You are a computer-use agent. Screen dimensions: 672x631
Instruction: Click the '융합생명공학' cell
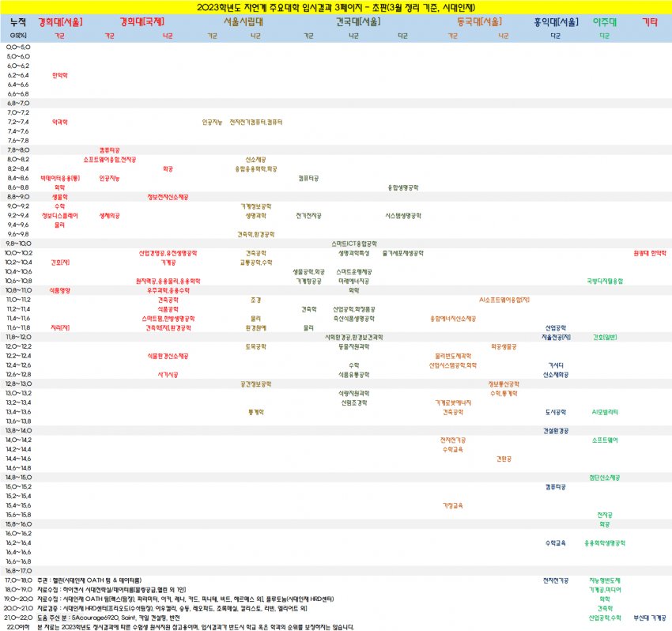(403, 187)
